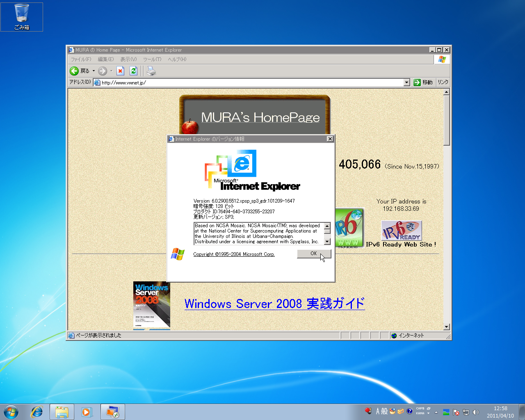This screenshot has width=525, height=420.
Task: Click the Windows Server 2008 book cover
Action: 152,305
